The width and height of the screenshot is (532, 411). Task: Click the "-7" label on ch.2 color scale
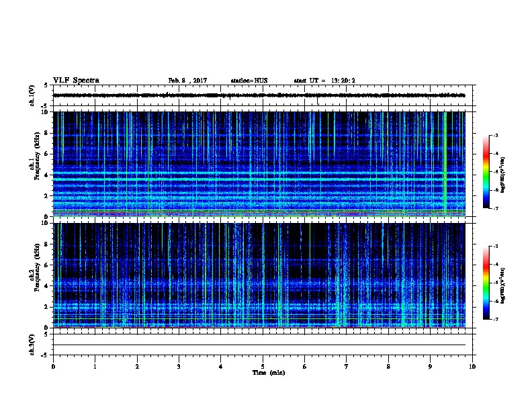point(495,319)
